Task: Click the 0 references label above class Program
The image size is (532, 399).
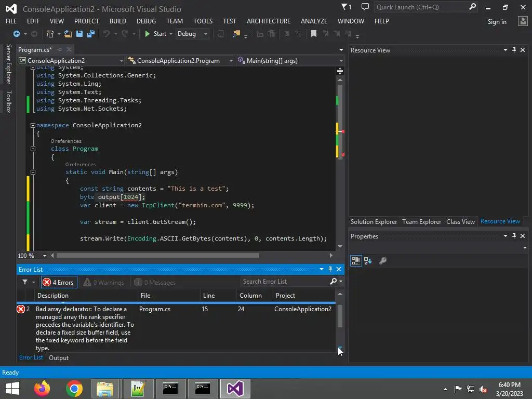Action: (x=66, y=141)
